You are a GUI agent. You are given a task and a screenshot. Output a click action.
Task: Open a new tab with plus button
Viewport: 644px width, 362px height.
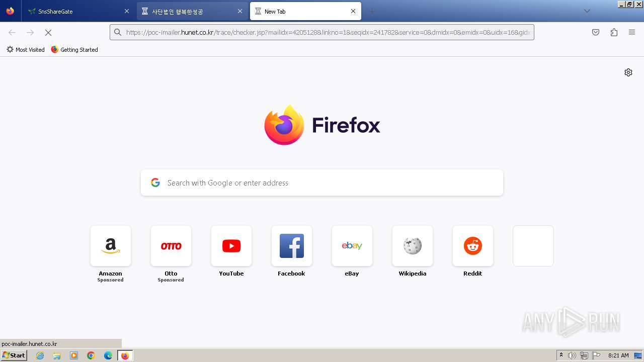tap(372, 11)
